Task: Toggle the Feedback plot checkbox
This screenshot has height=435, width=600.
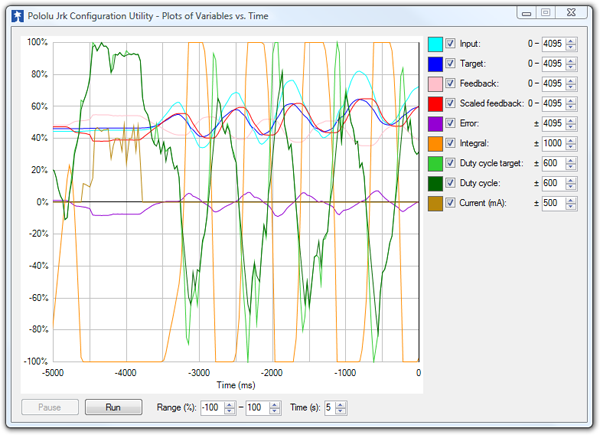Action: coord(451,85)
